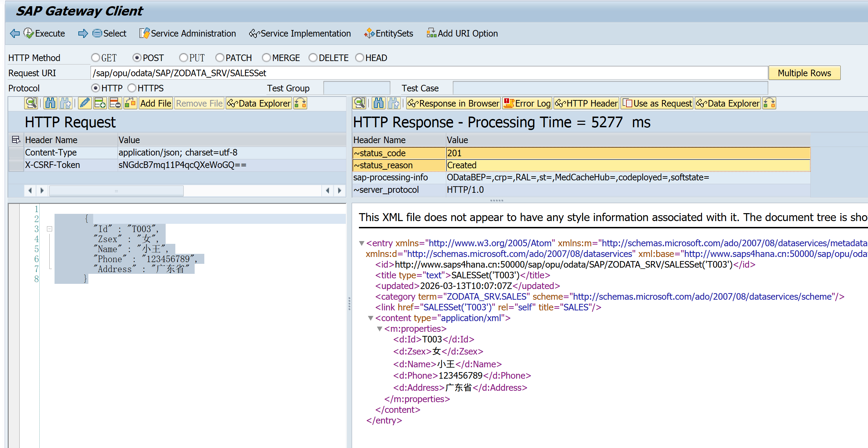Switch protocol to HTTPS
The width and height of the screenshot is (868, 448).
pyautogui.click(x=132, y=88)
